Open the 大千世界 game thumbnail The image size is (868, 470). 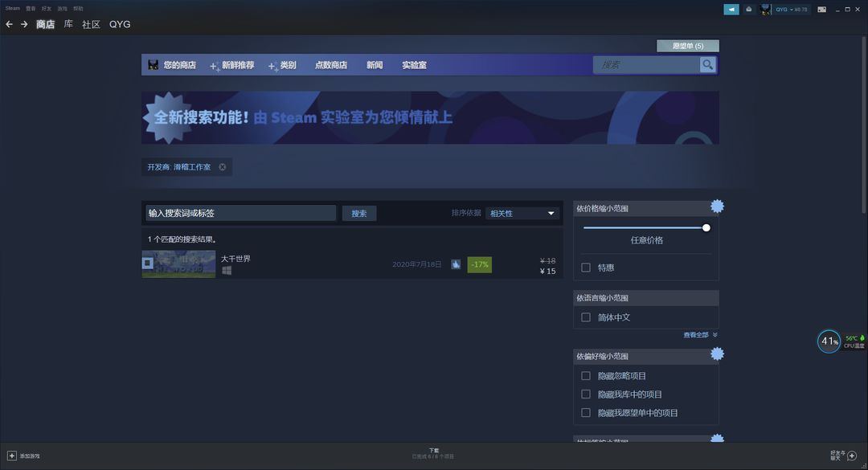point(178,264)
